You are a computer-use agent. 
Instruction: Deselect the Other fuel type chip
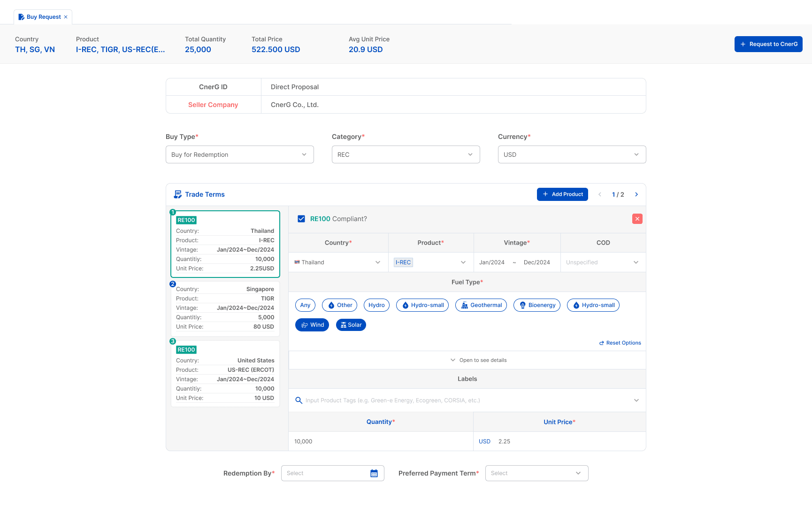[339, 305]
